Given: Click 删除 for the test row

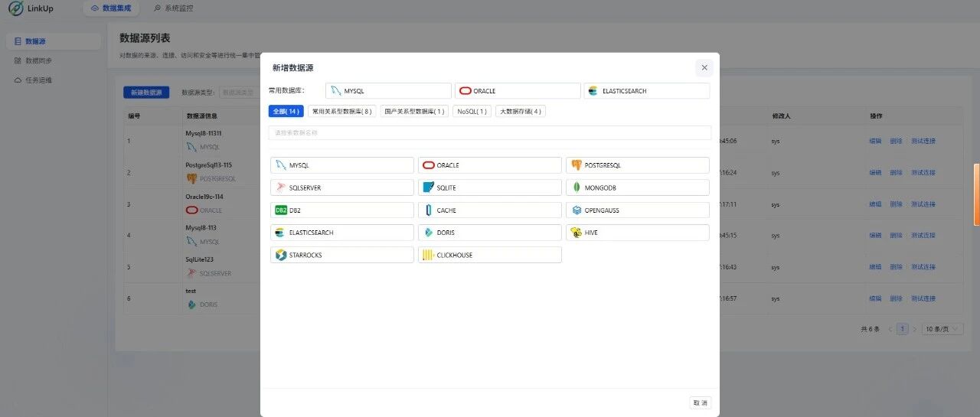Looking at the screenshot, I should [896, 298].
